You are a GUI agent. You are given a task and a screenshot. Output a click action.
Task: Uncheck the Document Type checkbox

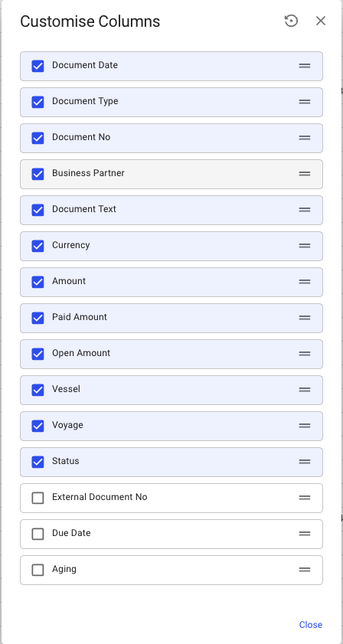[x=38, y=102]
